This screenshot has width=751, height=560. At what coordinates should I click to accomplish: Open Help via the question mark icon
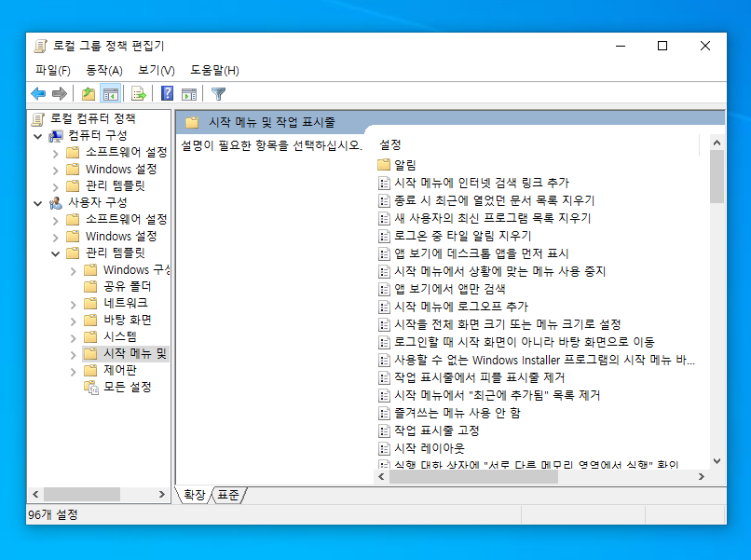tap(167, 93)
